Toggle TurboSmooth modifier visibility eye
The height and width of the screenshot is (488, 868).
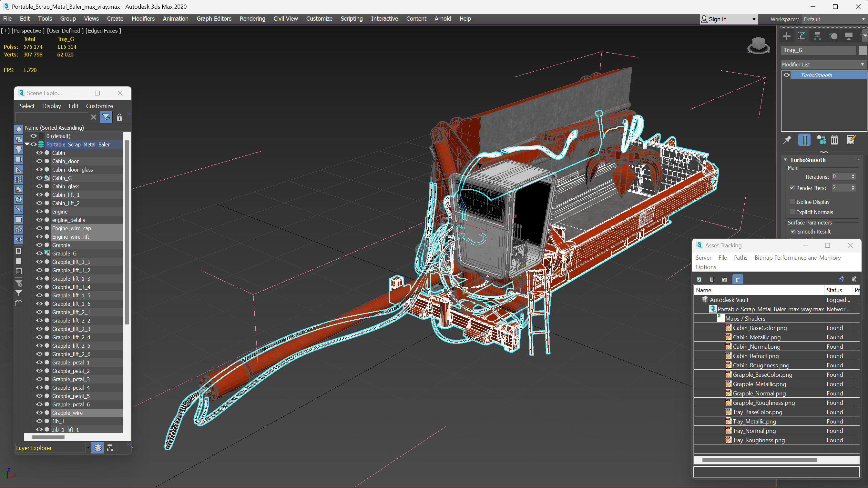tap(787, 75)
